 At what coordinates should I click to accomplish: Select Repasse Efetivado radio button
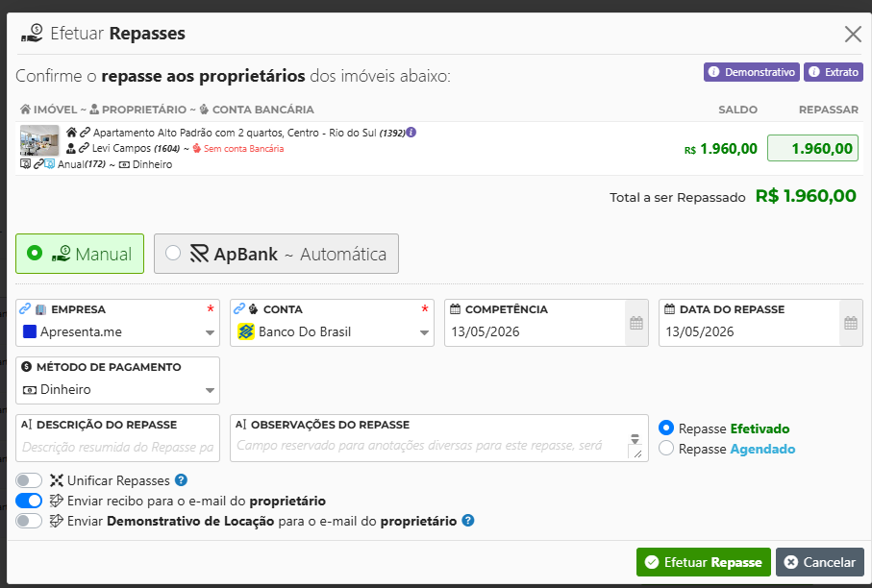(x=666, y=428)
